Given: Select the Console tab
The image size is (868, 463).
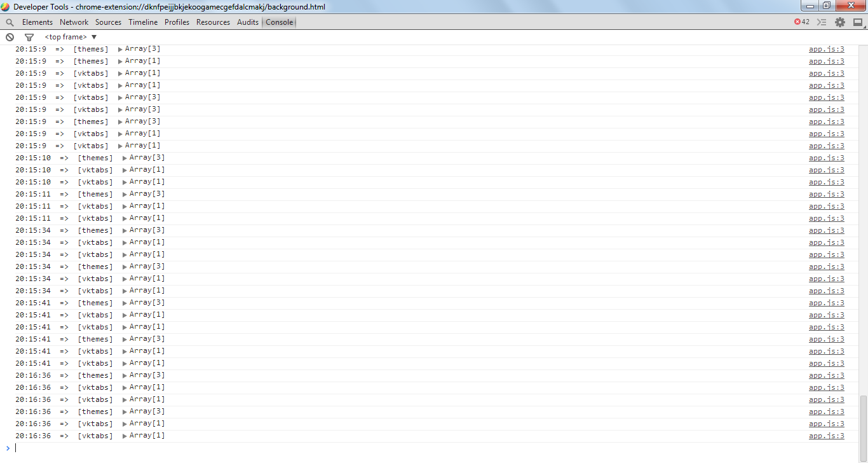Looking at the screenshot, I should 280,22.
